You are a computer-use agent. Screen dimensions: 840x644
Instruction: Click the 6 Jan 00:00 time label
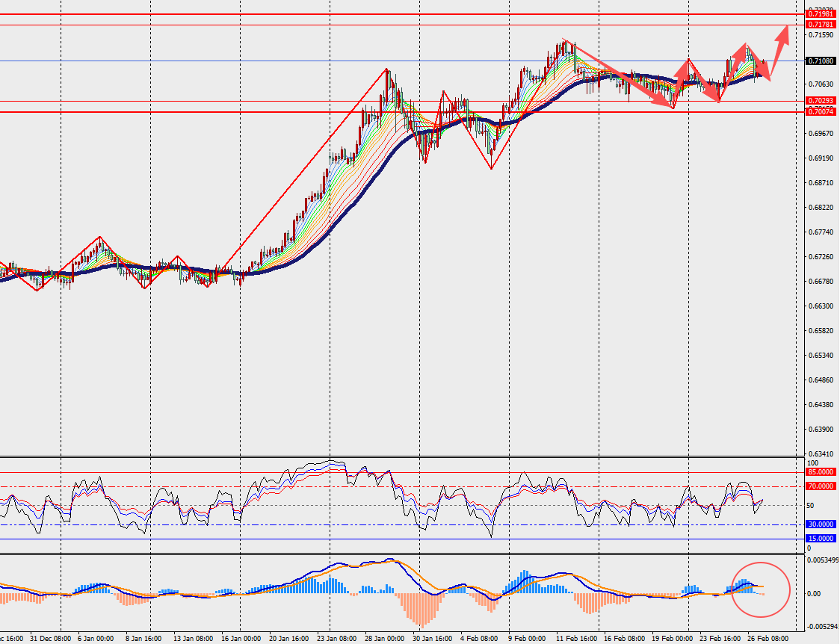[x=96, y=639]
